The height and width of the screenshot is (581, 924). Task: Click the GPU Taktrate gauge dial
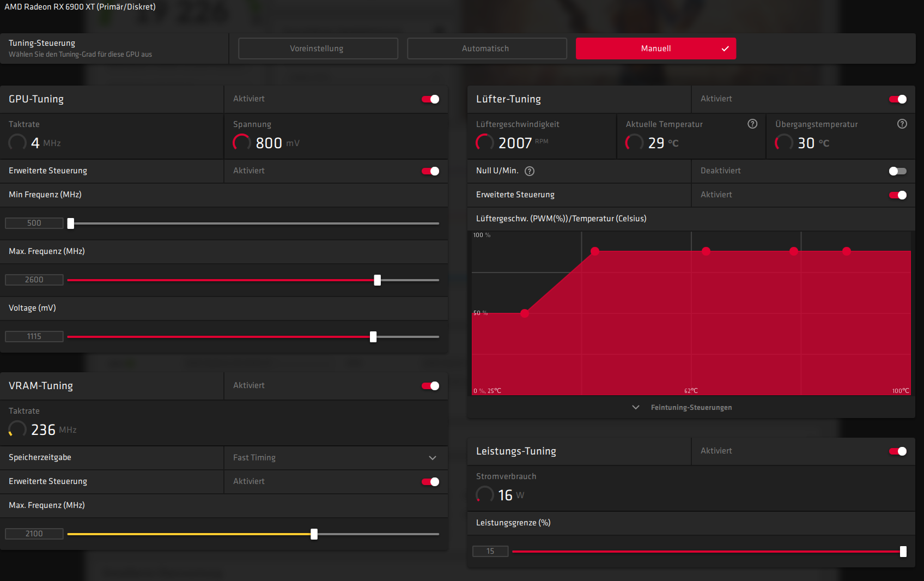pyautogui.click(x=17, y=143)
